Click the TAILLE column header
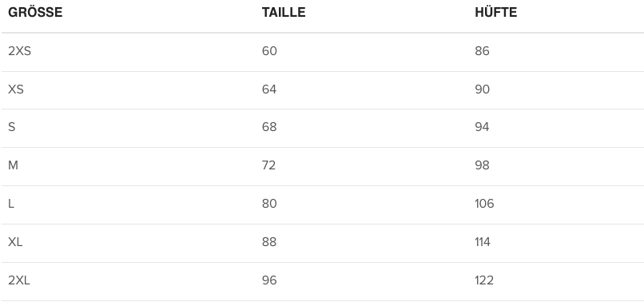The width and height of the screenshot is (644, 302). click(284, 12)
